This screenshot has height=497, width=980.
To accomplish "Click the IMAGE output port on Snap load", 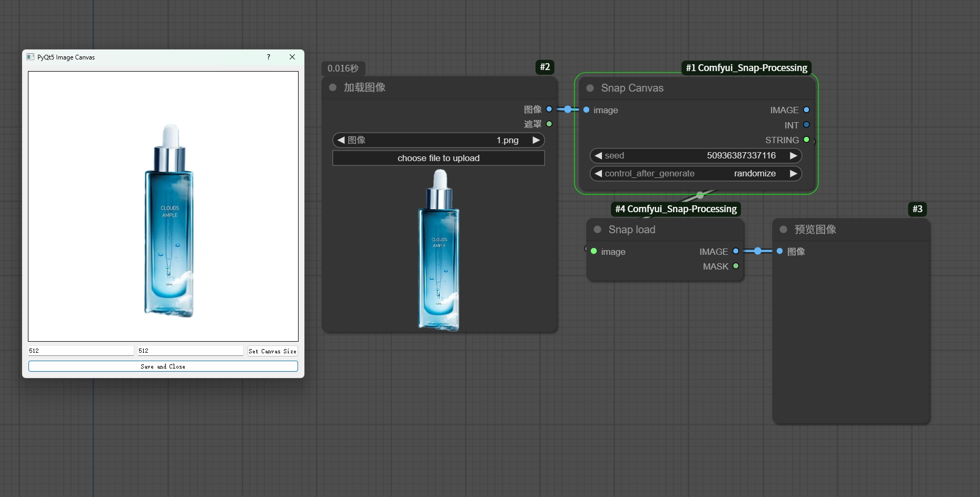I will tap(736, 251).
